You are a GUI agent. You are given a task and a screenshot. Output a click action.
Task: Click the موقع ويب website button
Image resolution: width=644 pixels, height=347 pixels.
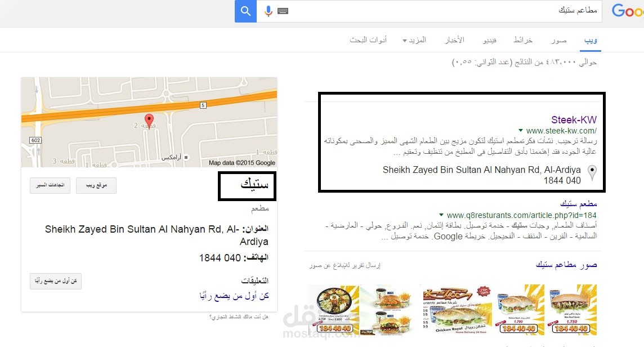click(96, 185)
